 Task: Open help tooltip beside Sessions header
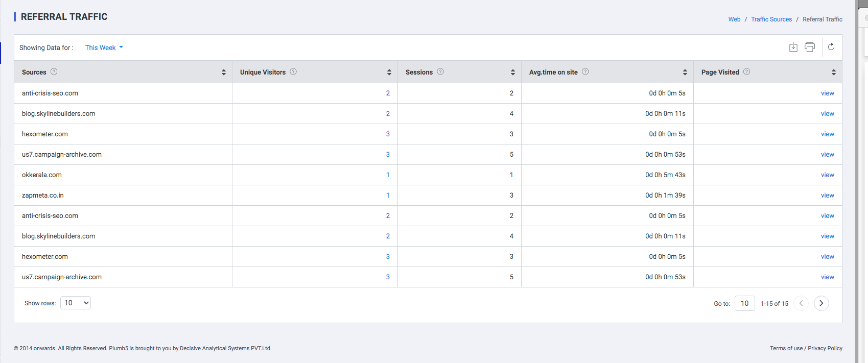pos(440,72)
